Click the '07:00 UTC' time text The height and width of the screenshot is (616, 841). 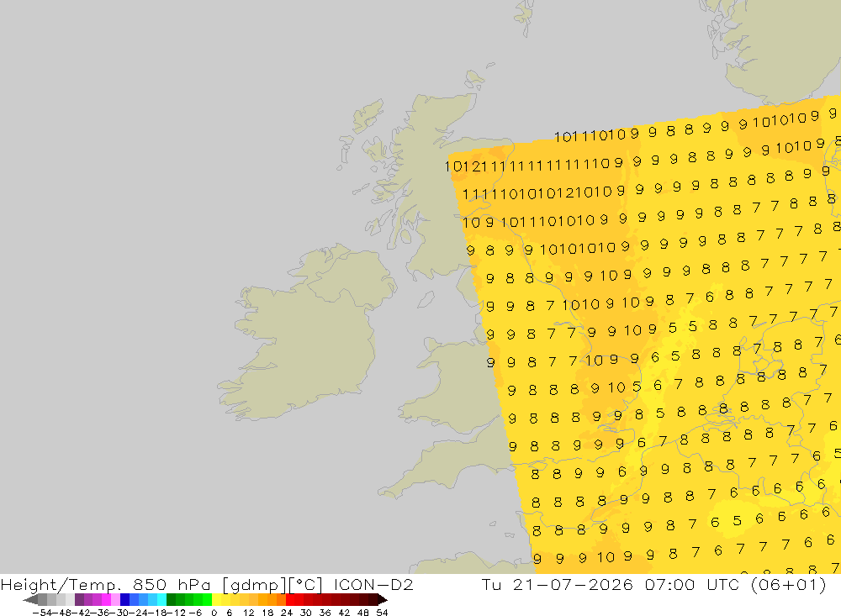(x=690, y=584)
